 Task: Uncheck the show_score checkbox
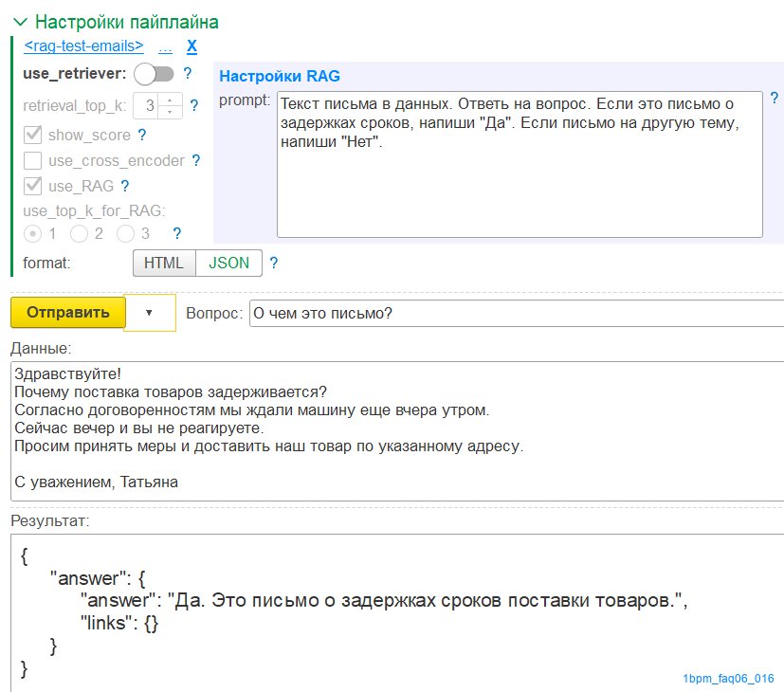coord(32,135)
